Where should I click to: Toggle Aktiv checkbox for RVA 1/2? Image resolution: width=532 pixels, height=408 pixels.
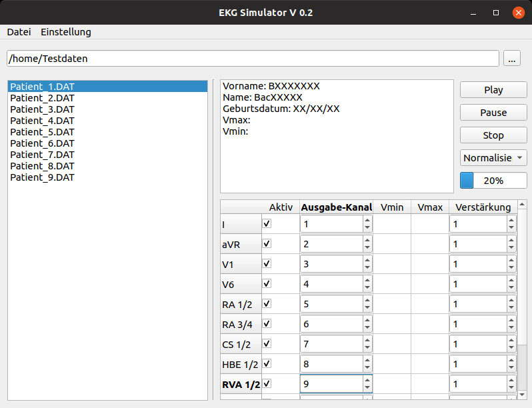(267, 384)
